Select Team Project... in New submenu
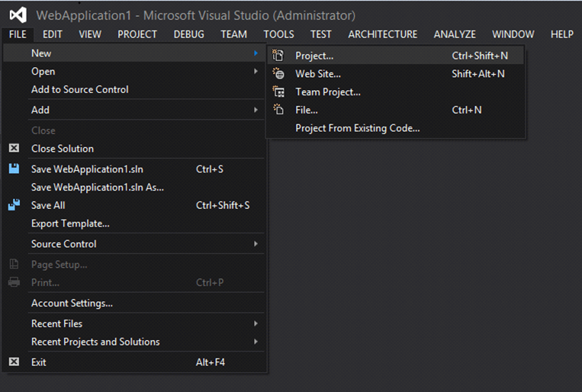582x392 pixels. 396,92
